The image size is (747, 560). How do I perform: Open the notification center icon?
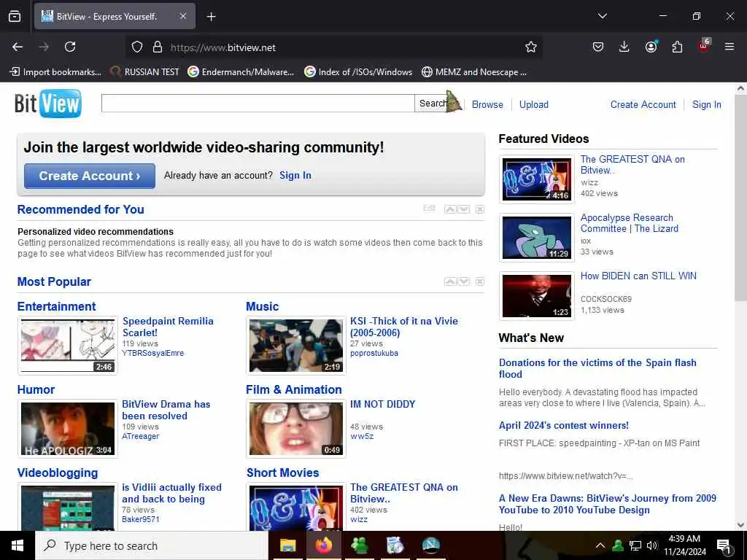tap(724, 546)
